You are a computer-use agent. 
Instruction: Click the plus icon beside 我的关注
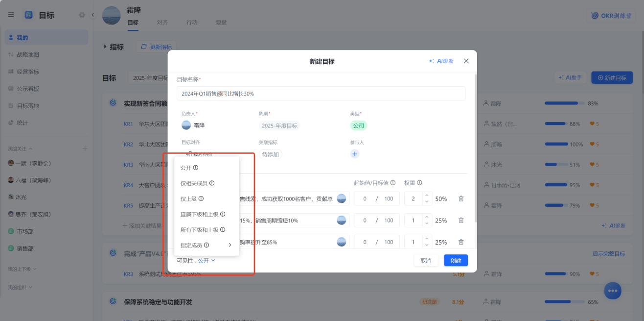tap(85, 148)
